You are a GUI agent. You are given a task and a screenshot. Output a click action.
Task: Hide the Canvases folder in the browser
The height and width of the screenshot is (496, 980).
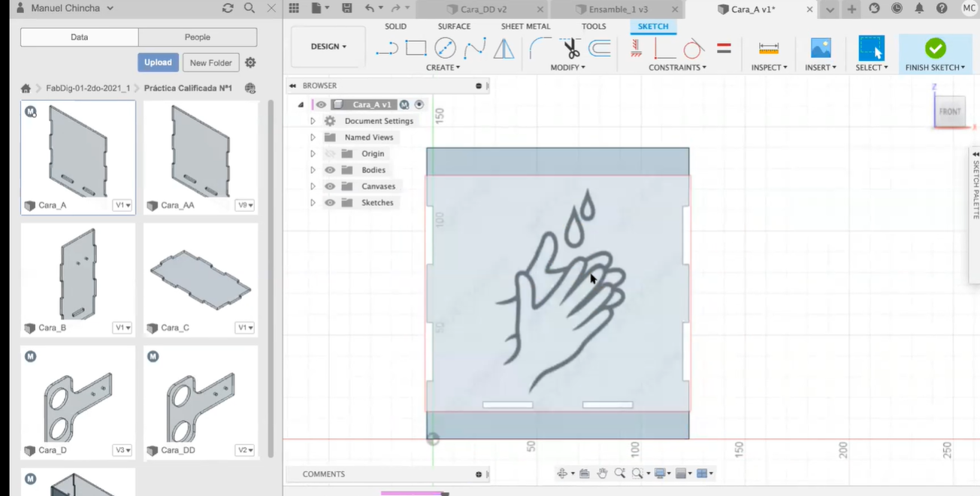(330, 186)
